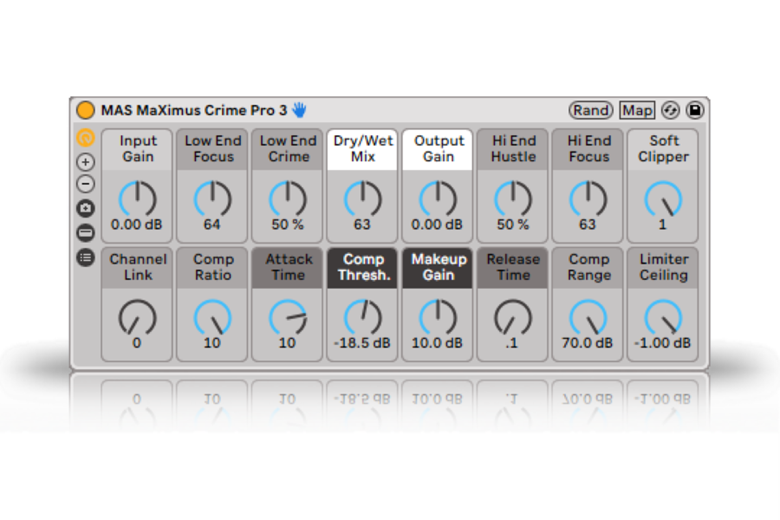Click the blue hand icon beside the device title
780x520 pixels.
coord(299,109)
